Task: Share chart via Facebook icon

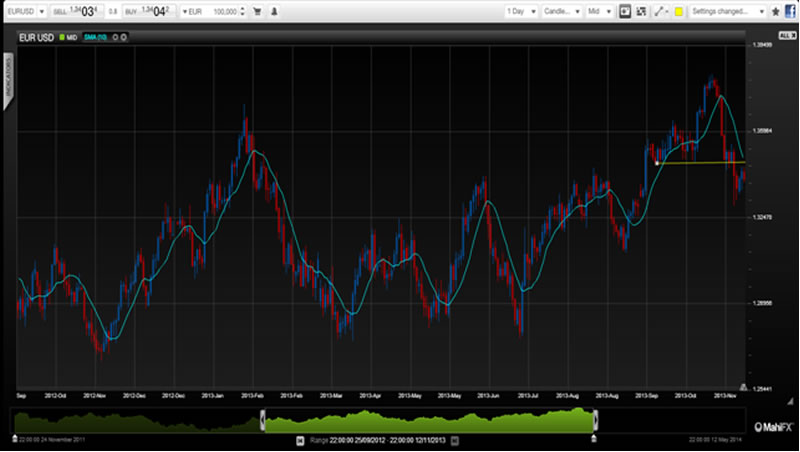Action: 790,11
